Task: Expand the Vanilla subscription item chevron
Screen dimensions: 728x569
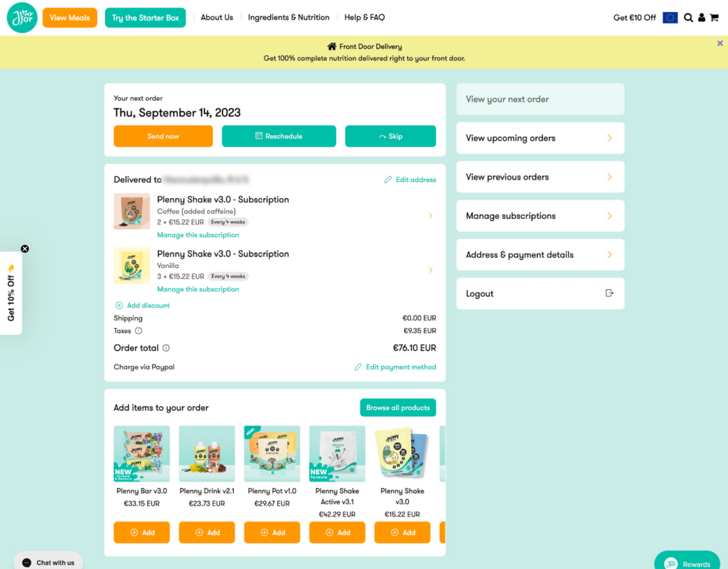Action: pos(430,270)
